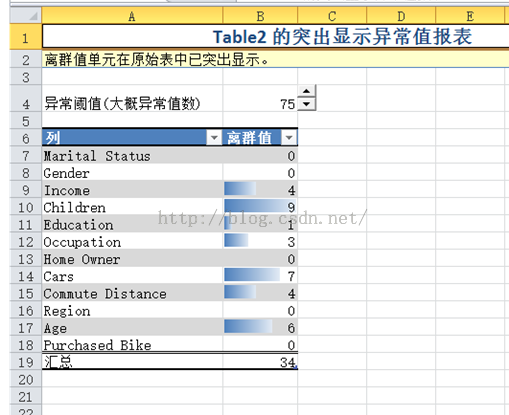Open filter dropdown on 离群值 header
Screen dimensions: 509x415
[289, 137]
